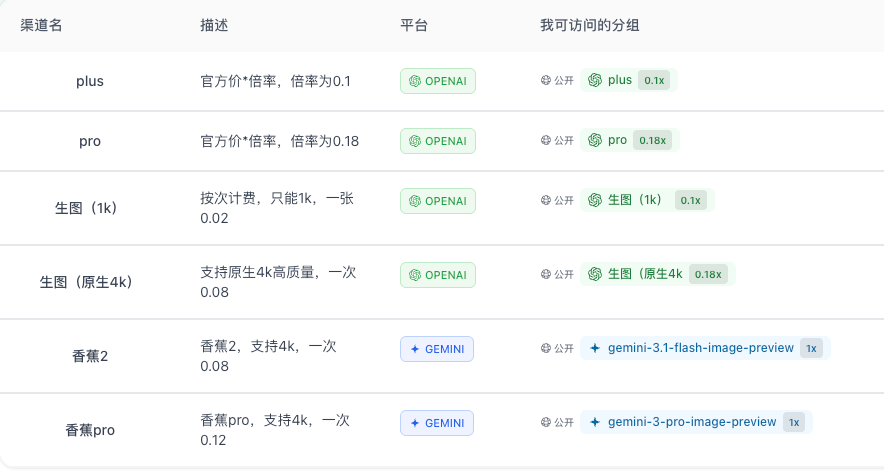Screen dimensions: 884x474
Task: Click the 描述 column header
Action: point(214,25)
